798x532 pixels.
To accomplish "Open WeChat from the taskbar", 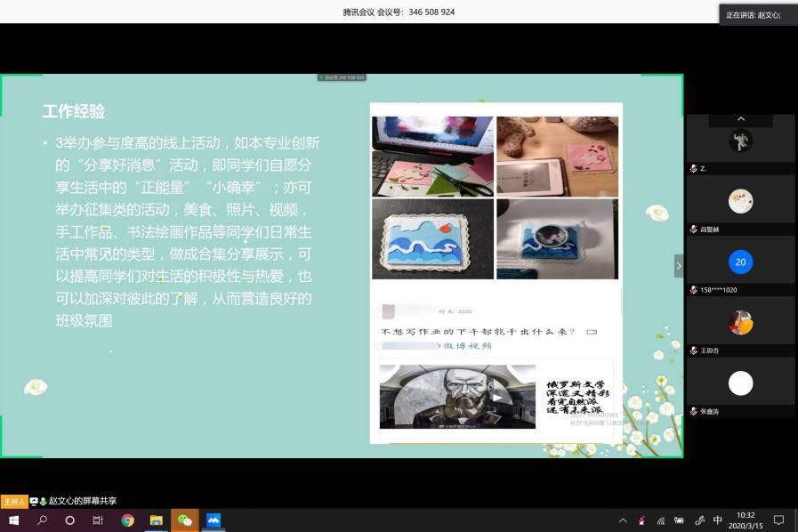I will click(x=185, y=520).
